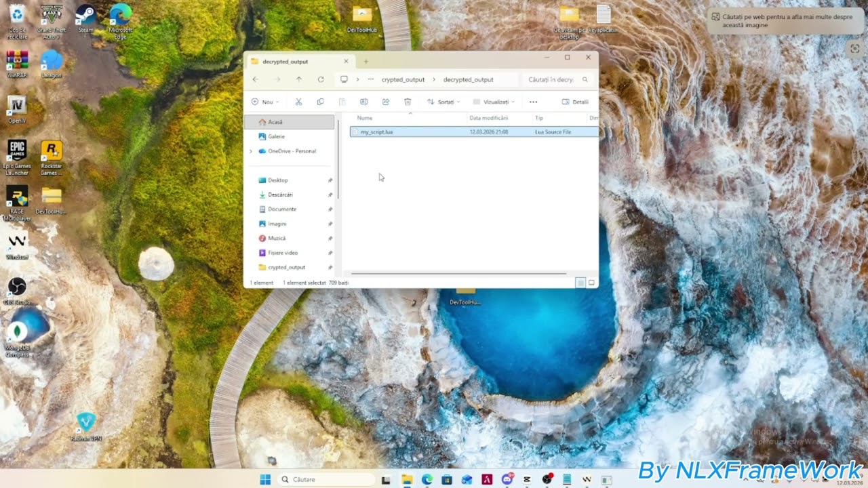Select the Grand Theft Auto V desktop shortcut
This screenshot has height=488, width=868.
pyautogui.click(x=52, y=21)
